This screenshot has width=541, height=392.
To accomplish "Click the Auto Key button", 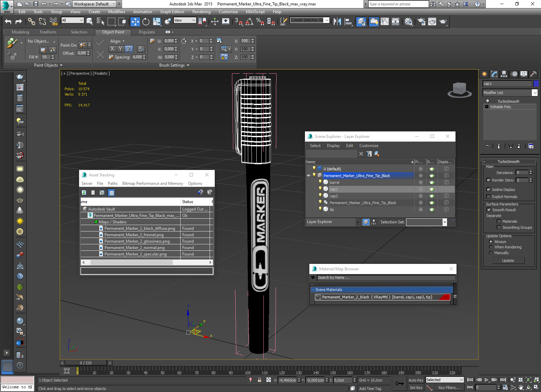I will click(x=416, y=380).
